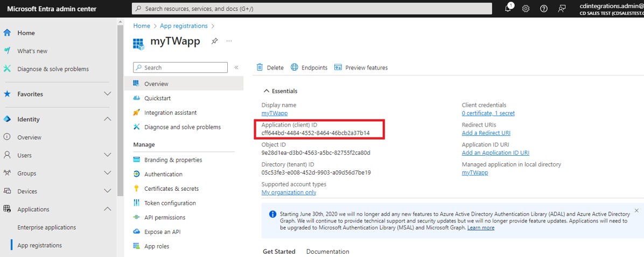644x257 pixels.
Task: Click the top search resources field
Action: (x=312, y=8)
